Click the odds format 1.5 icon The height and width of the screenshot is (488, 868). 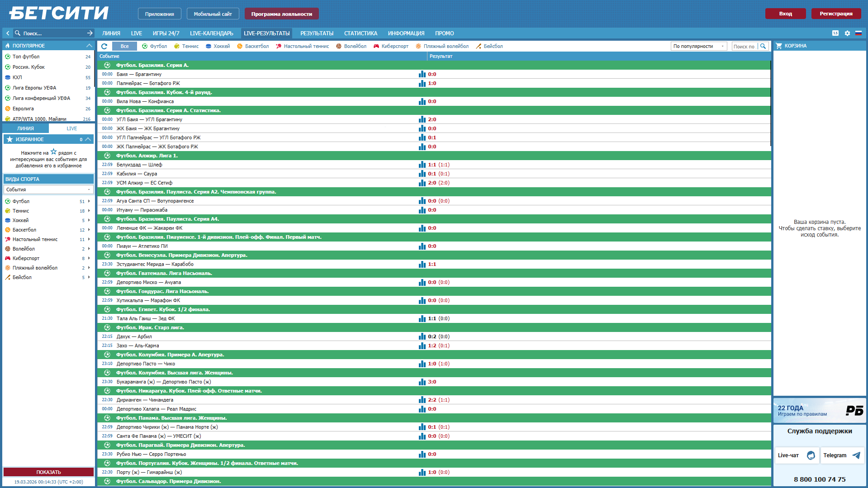[835, 33]
